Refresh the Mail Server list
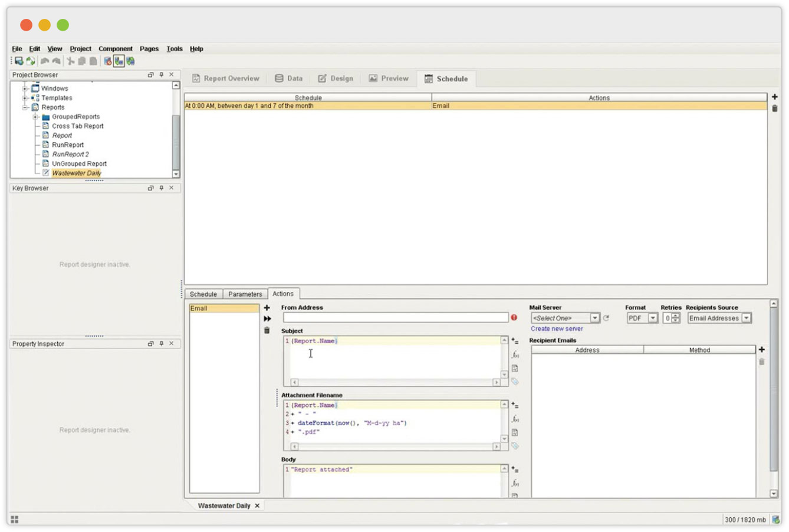Screen dimensions: 789x532 pyautogui.click(x=606, y=318)
